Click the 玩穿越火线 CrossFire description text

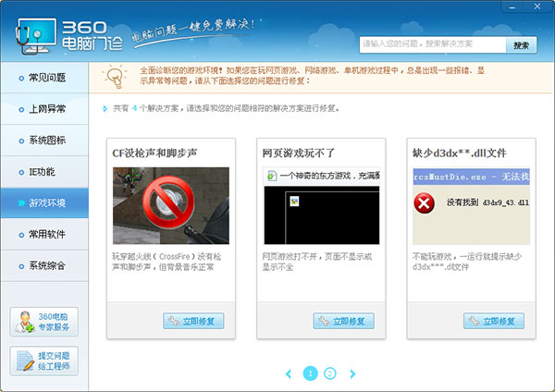[x=166, y=262]
